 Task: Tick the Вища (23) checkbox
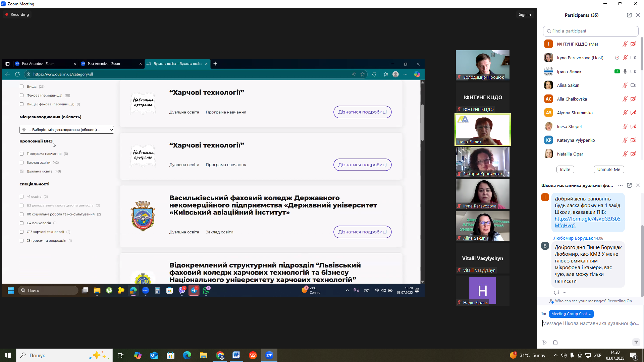click(22, 86)
